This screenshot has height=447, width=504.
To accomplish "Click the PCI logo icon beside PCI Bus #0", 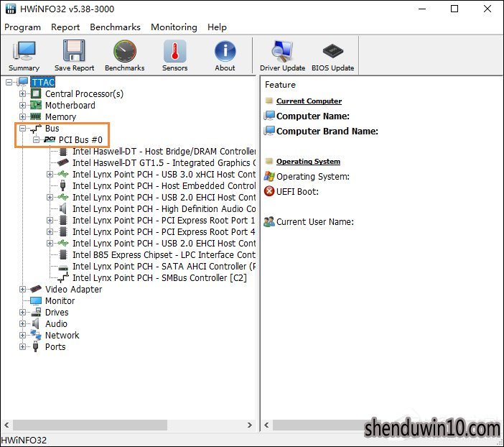I will pyautogui.click(x=50, y=139).
